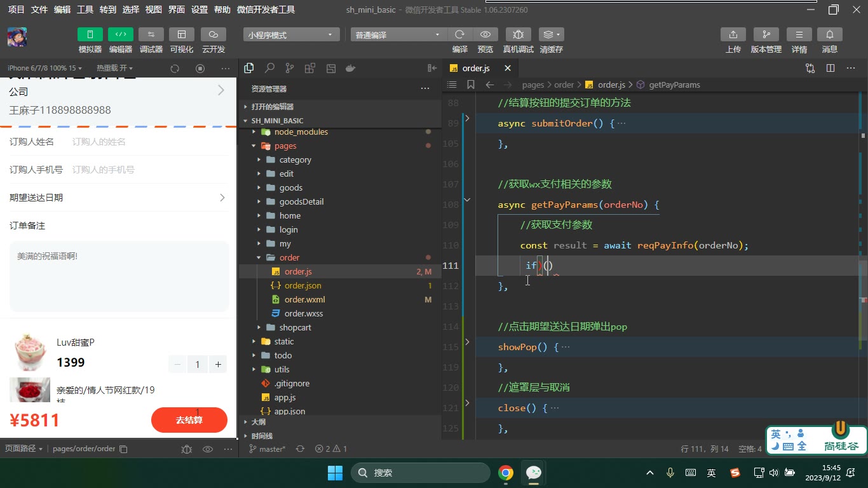Click the master branch in status bar

point(267,449)
